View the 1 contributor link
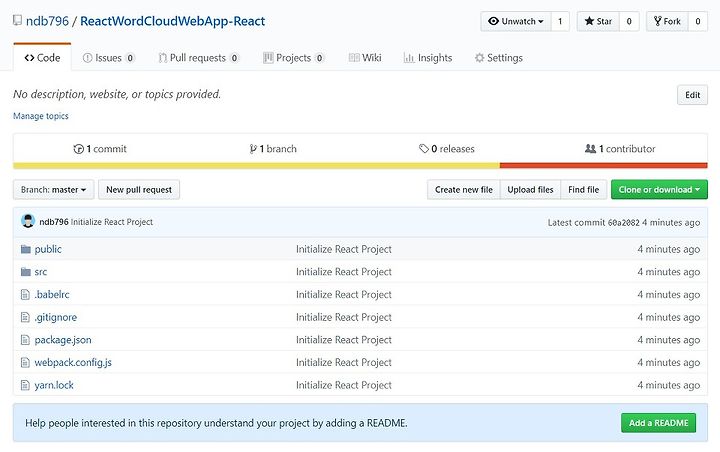This screenshot has width=720, height=452. (620, 149)
